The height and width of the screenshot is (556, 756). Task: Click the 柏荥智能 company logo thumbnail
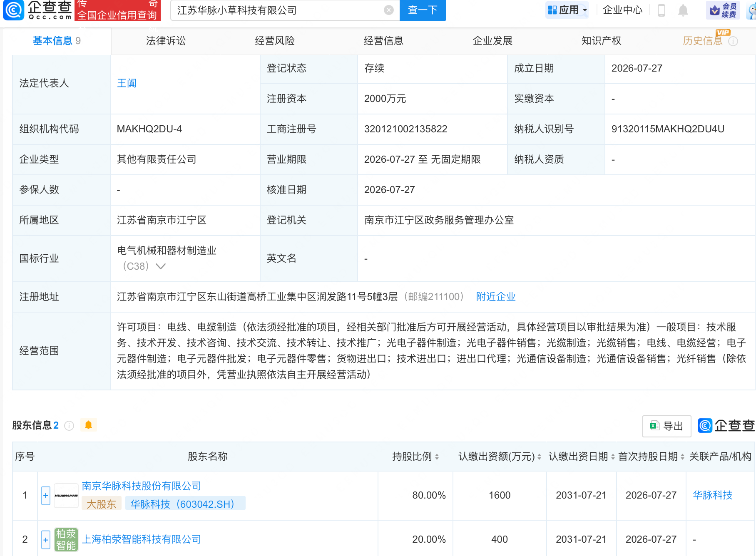(x=66, y=539)
